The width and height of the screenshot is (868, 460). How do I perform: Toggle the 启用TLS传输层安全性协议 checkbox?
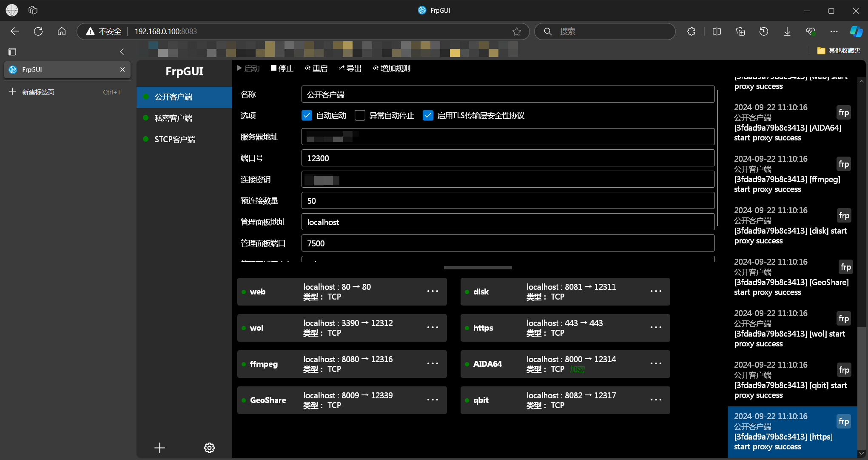pyautogui.click(x=428, y=115)
